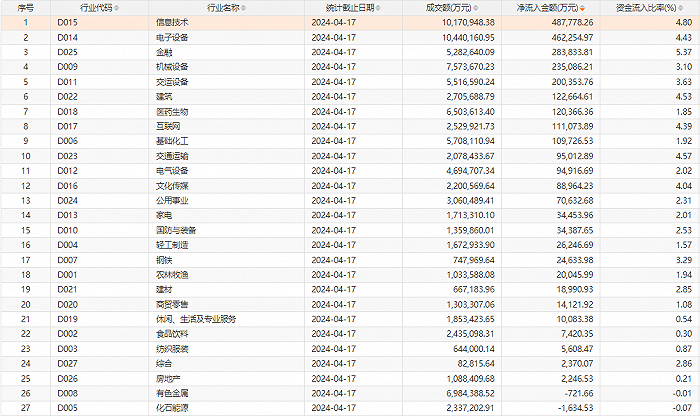Image resolution: width=700 pixels, height=416 pixels.
Task: Click the 序号 column header
Action: coord(26,8)
